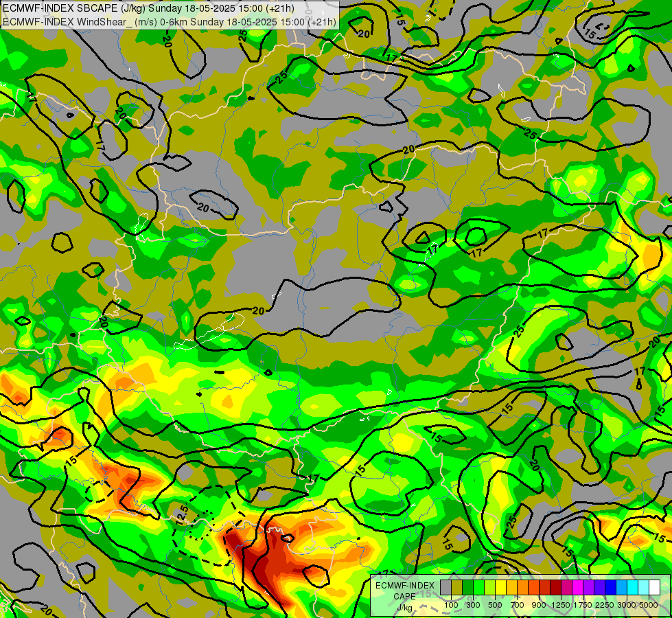Click the legend value 100
The width and height of the screenshot is (672, 618).
coord(451,605)
